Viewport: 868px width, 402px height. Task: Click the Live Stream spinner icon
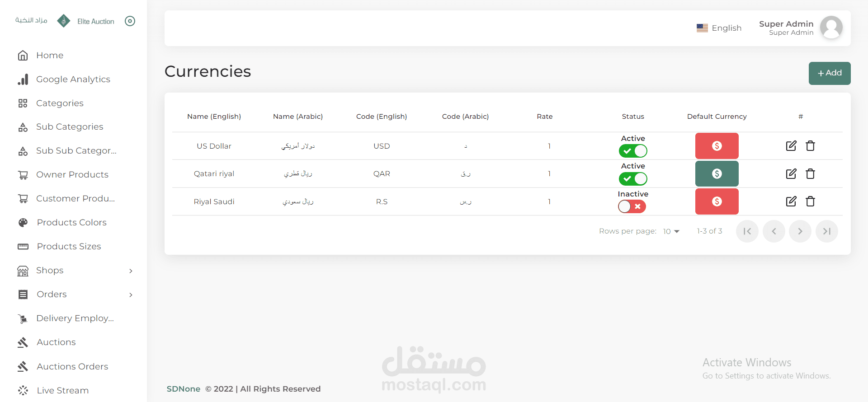23,390
